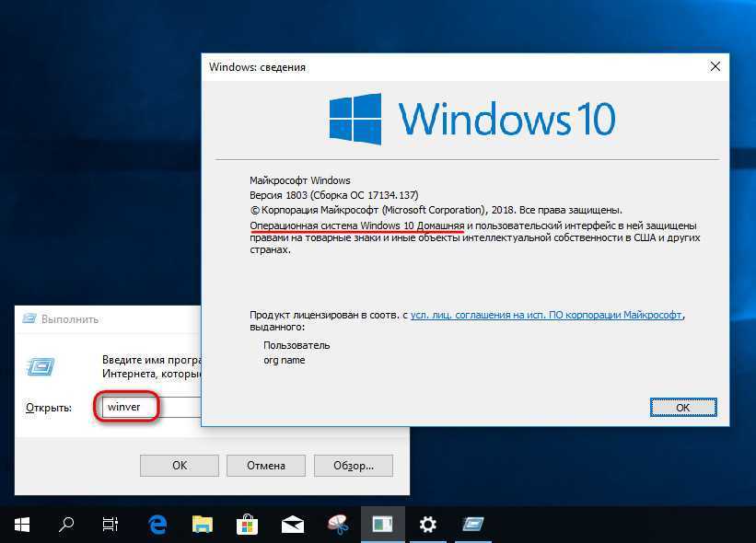Open Snipping Tool taskbar icon

[x=338, y=525]
